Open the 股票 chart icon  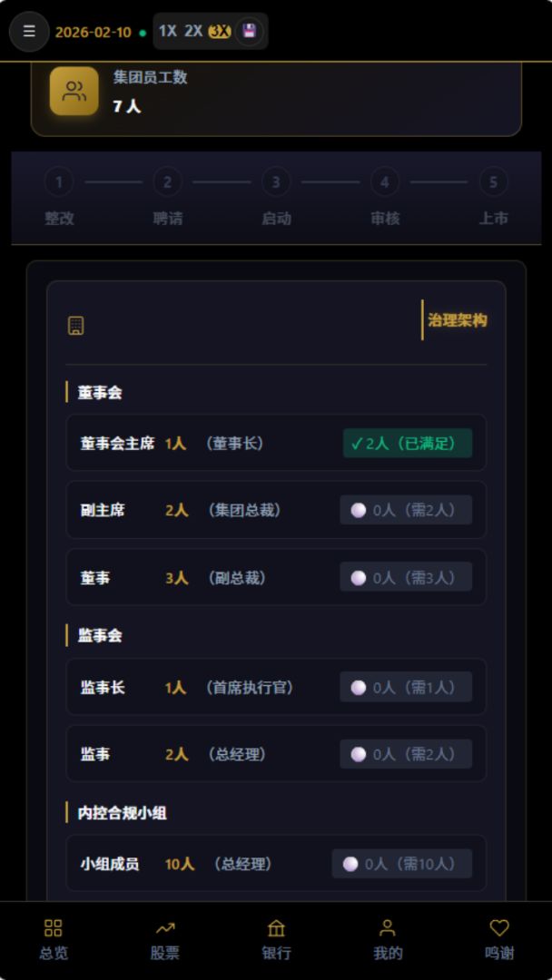(x=164, y=928)
